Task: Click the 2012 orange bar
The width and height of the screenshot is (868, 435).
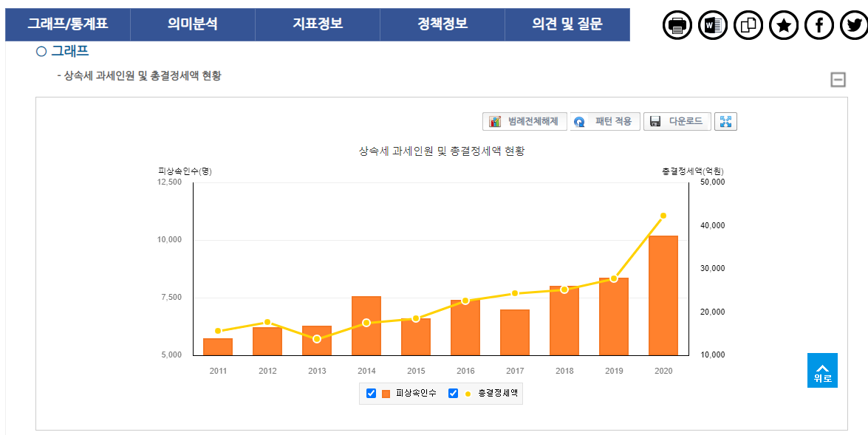Action: tap(267, 341)
